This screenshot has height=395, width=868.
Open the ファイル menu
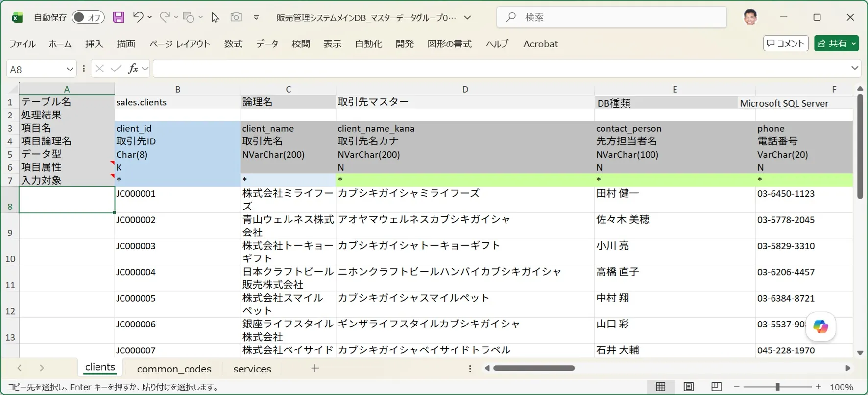pyautogui.click(x=23, y=44)
